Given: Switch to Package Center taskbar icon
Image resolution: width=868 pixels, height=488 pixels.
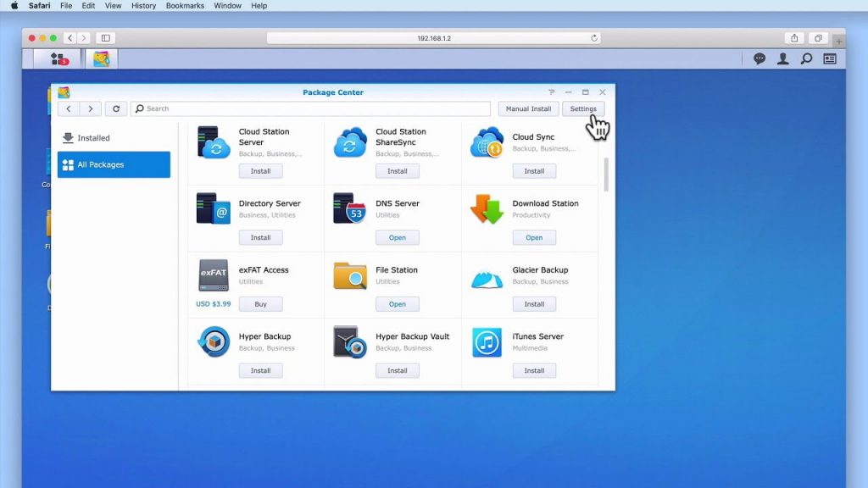Looking at the screenshot, I should [102, 58].
